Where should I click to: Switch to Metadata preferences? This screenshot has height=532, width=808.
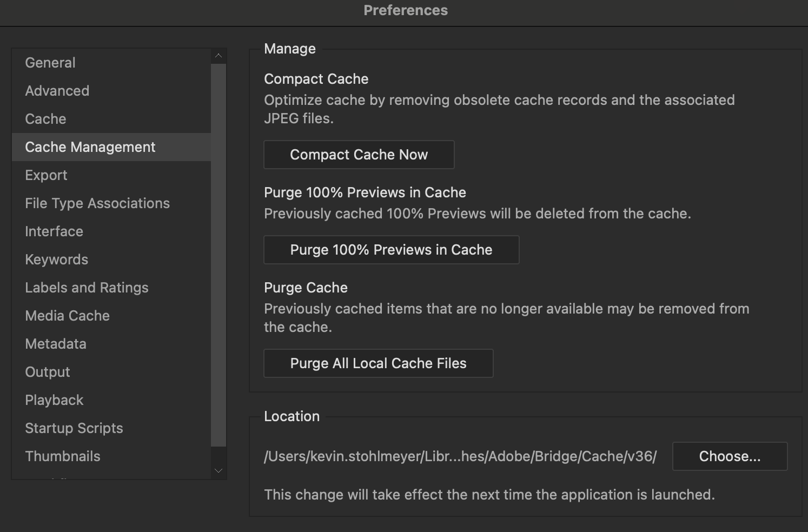click(56, 344)
